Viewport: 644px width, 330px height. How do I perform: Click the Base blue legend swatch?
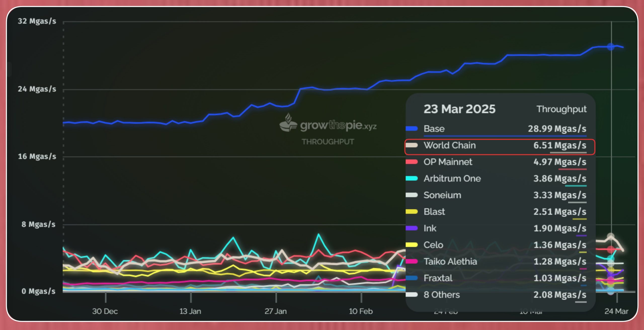coord(412,129)
